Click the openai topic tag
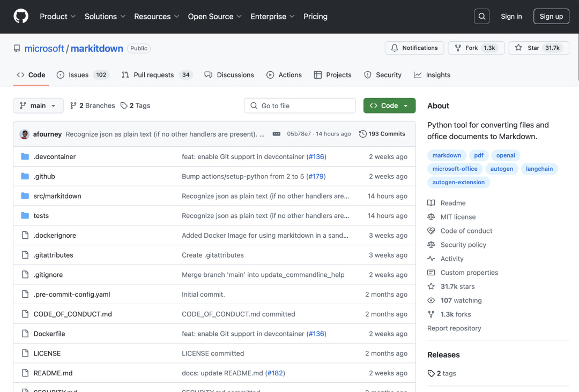Image resolution: width=579 pixels, height=392 pixels. tap(505, 156)
